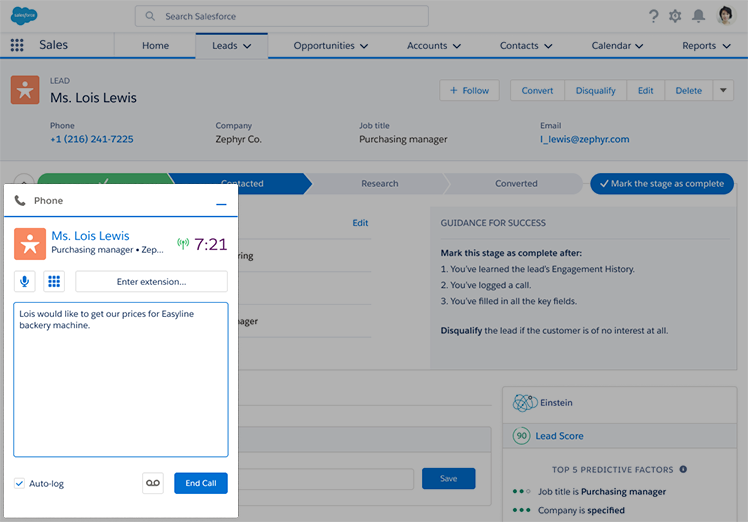This screenshot has width=748, height=522.
Task: Click the Lois Lewis avatar in Phone panel
Action: [30, 244]
